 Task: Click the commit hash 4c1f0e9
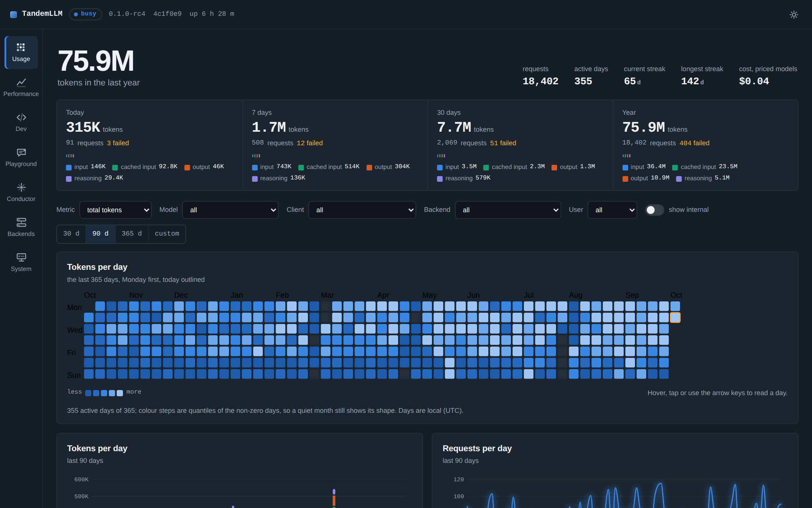(167, 14)
